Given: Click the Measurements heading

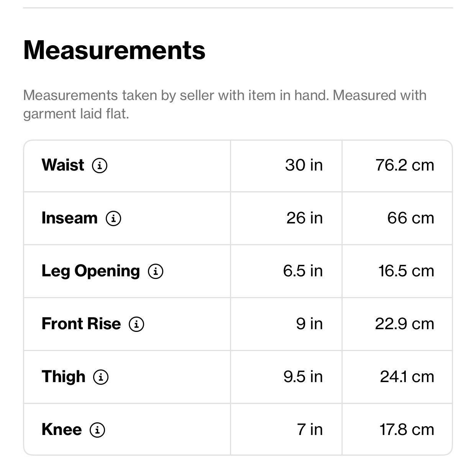Looking at the screenshot, I should (114, 50).
